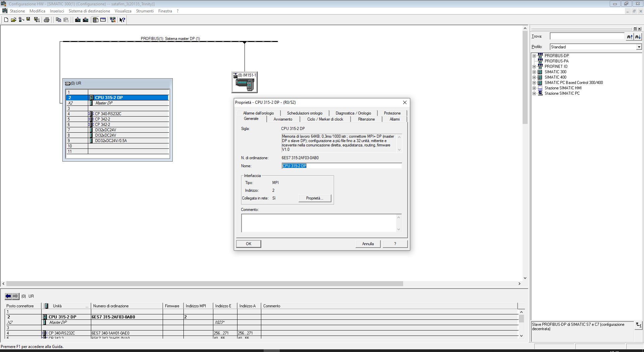Open the Visualizza menu

(123, 11)
